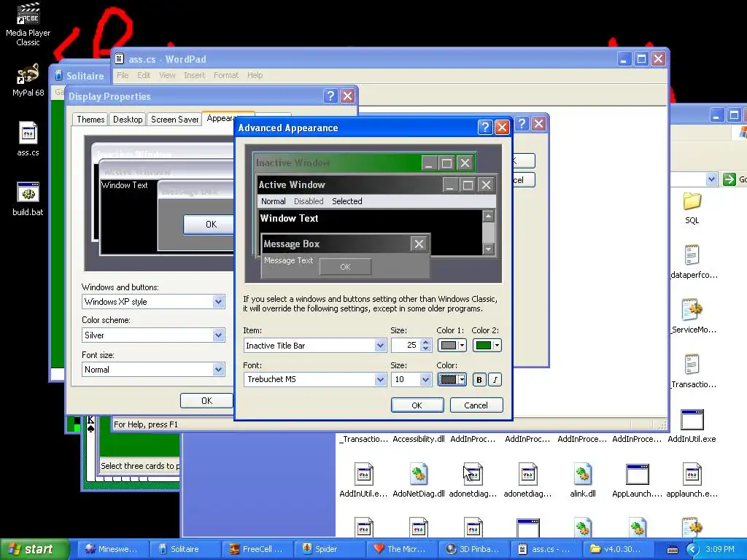The height and width of the screenshot is (560, 747).
Task: Decrease the item Size spinner value
Action: click(426, 349)
